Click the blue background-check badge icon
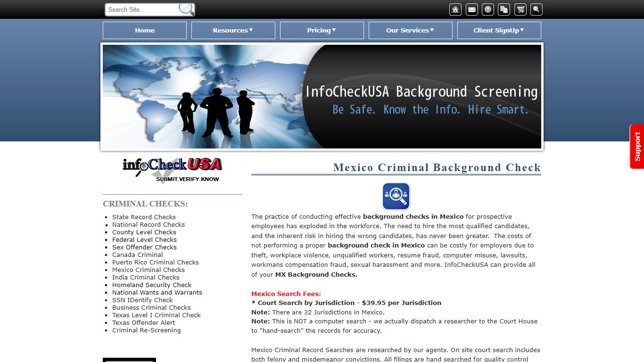This screenshot has height=362, width=644. click(x=396, y=196)
